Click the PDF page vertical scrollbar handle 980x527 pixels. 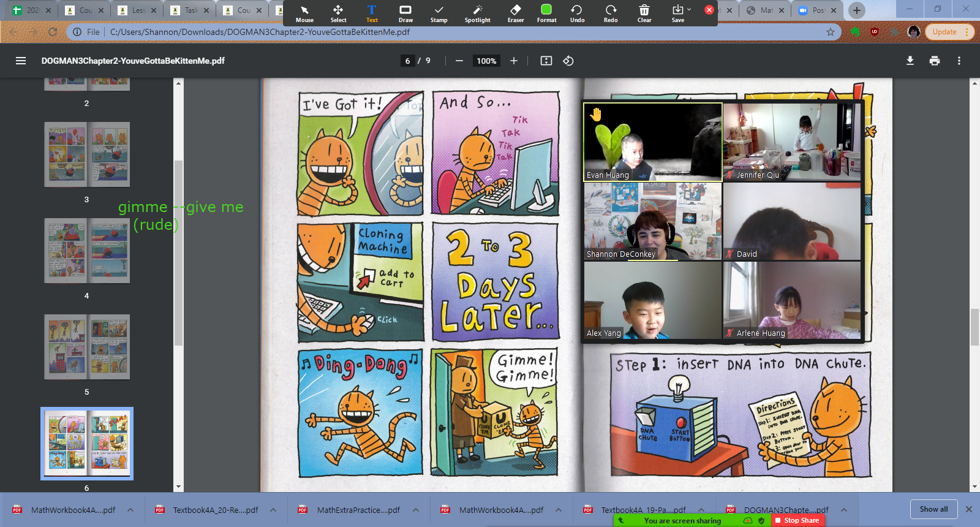point(974,328)
